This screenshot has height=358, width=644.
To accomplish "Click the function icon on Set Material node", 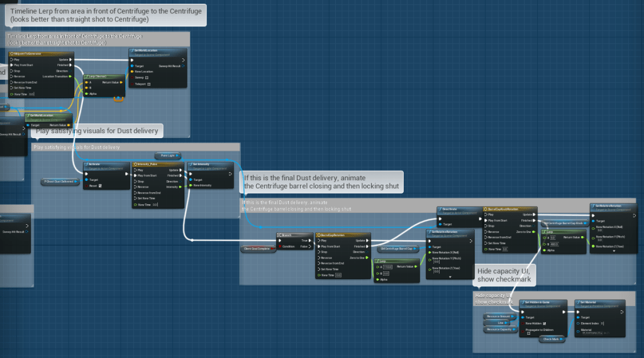I will 579,302.
